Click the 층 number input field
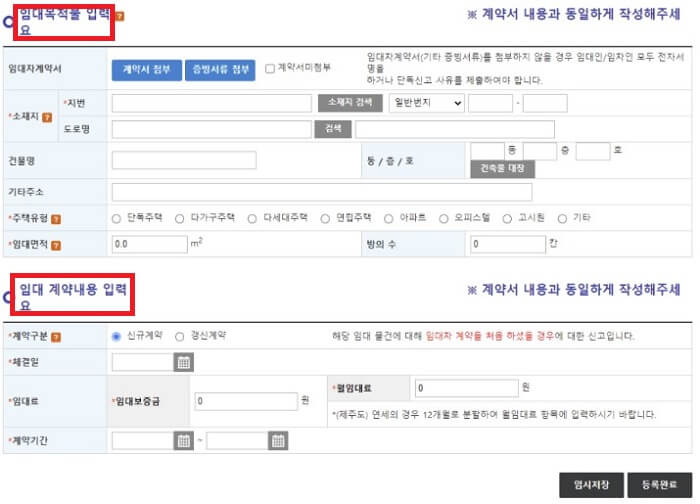The width and height of the screenshot is (700, 504). pyautogui.click(x=540, y=151)
